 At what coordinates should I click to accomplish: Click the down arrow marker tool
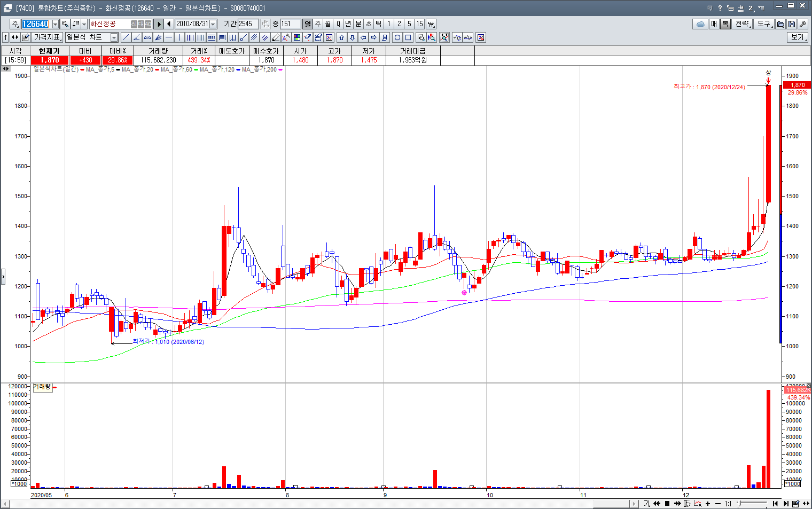coord(352,37)
